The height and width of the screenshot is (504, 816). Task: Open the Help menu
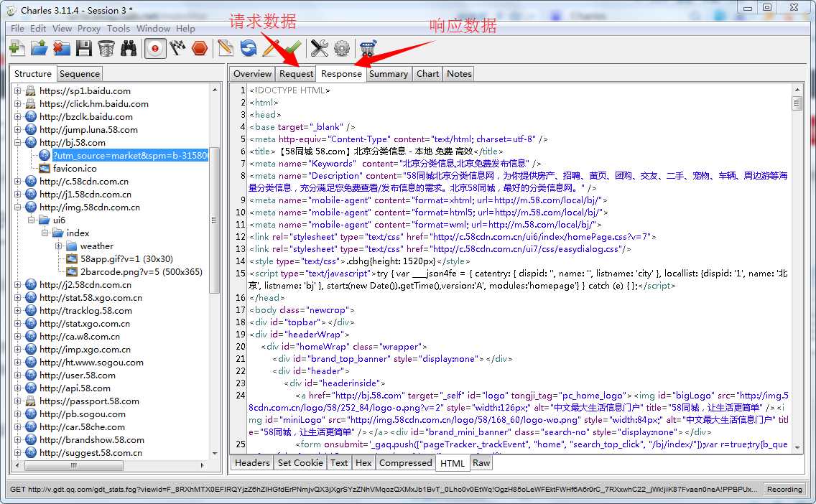click(185, 28)
